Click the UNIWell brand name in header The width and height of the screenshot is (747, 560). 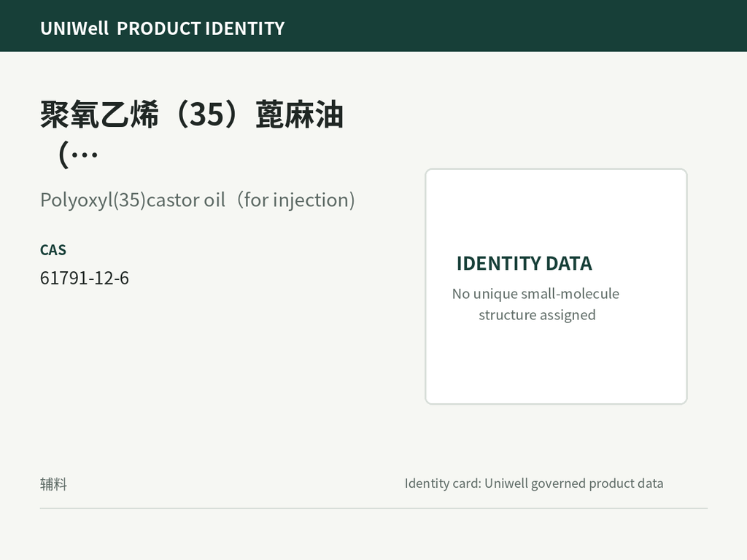click(x=74, y=28)
